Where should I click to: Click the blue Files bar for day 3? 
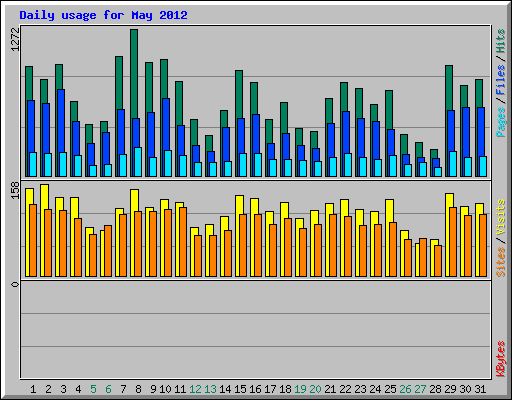pyautogui.click(x=61, y=133)
